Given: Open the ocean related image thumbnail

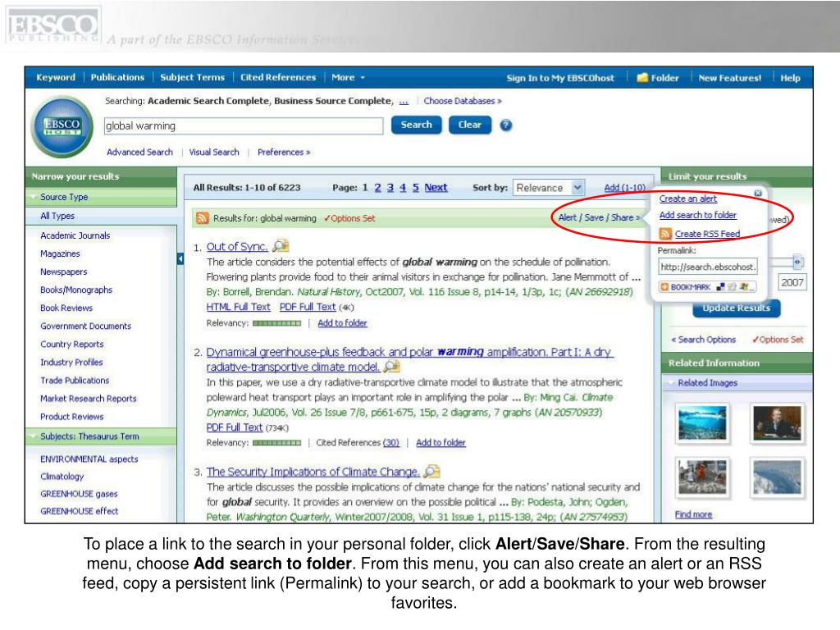Looking at the screenshot, I should [702, 422].
